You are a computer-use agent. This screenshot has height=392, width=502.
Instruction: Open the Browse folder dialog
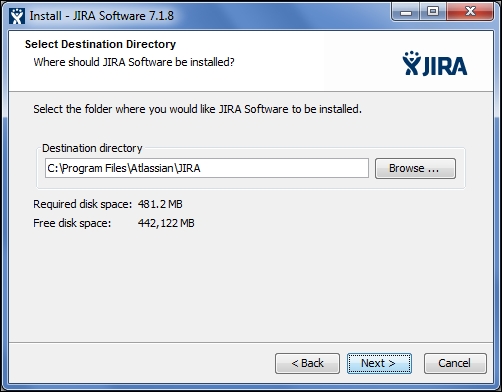[415, 168]
